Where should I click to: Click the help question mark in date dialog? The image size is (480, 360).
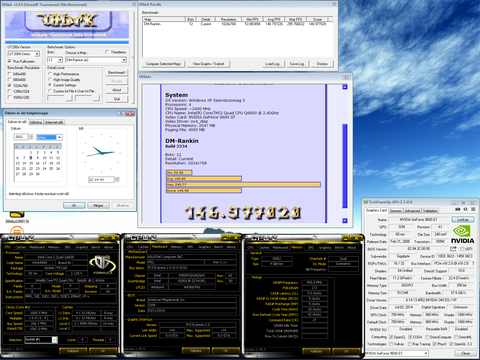[122, 114]
